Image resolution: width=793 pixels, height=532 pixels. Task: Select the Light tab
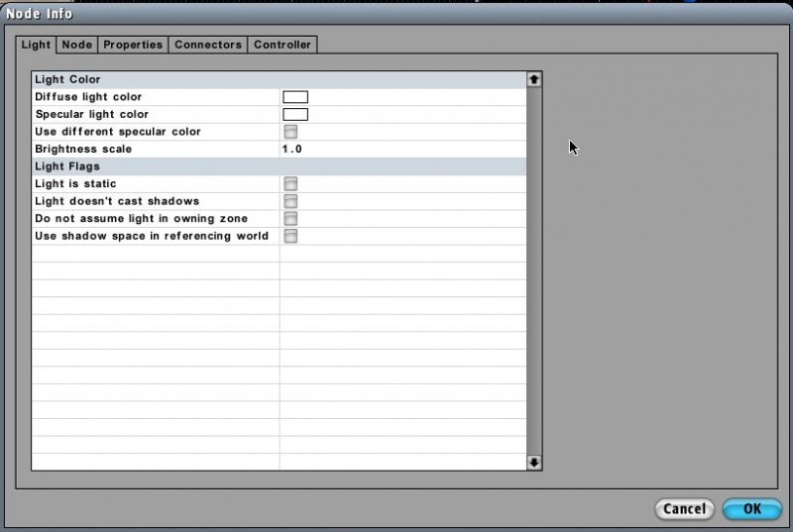coord(36,45)
